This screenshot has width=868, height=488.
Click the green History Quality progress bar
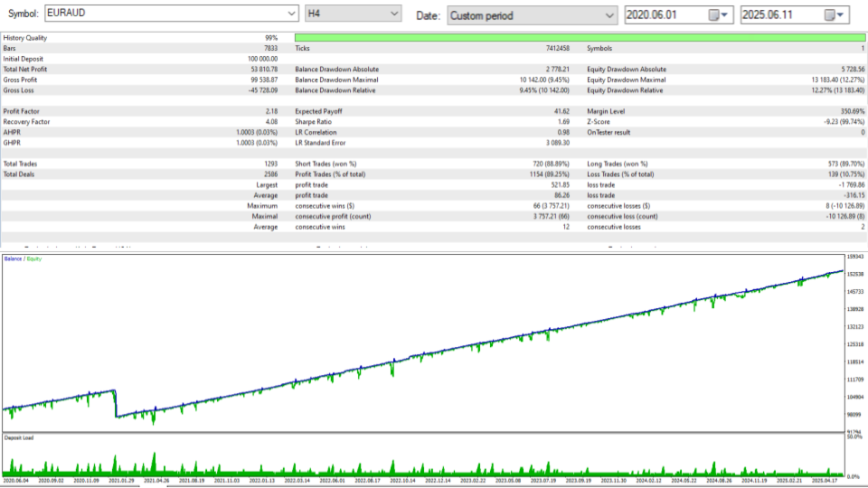tap(580, 38)
